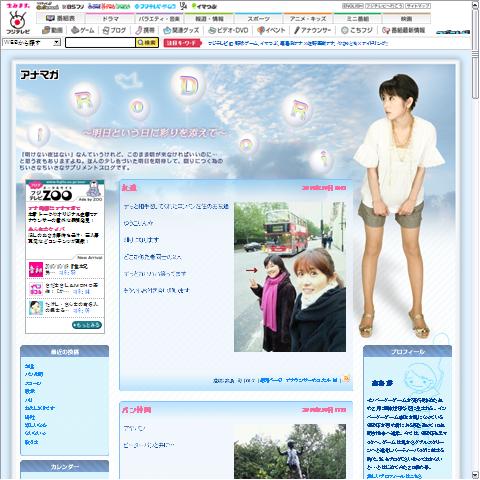480x480 pixels.
Task: Click the もっとみる button in the ZOO widget
Action: (87, 325)
